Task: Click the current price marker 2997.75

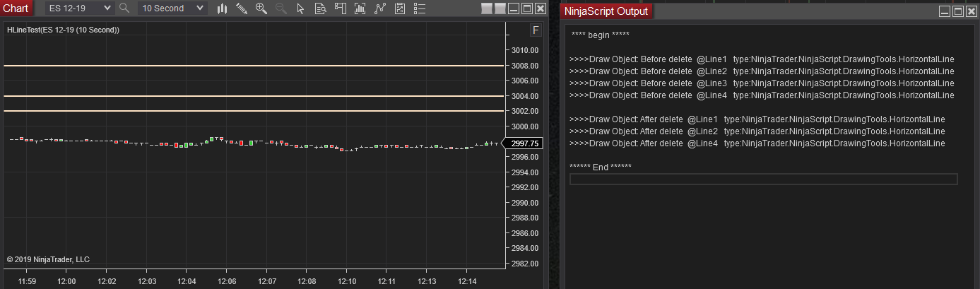Action: (x=524, y=143)
